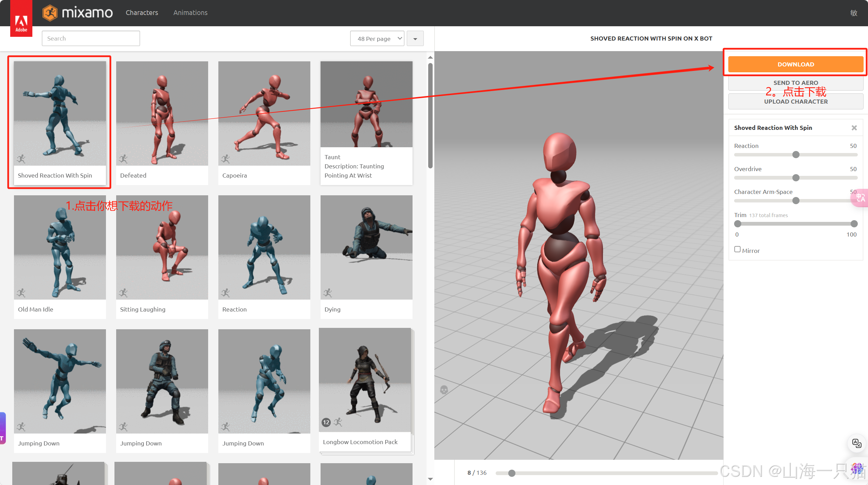The height and width of the screenshot is (485, 868).
Task: Open the Characters tab
Action: coord(142,13)
